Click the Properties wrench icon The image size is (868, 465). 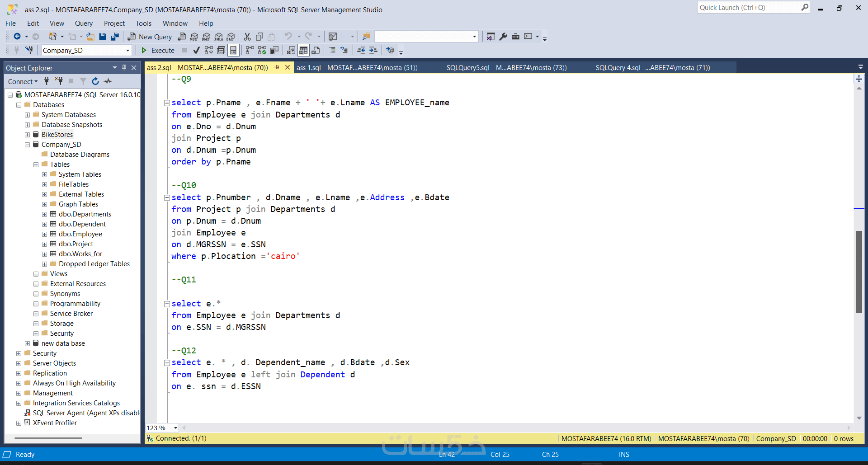coord(503,37)
